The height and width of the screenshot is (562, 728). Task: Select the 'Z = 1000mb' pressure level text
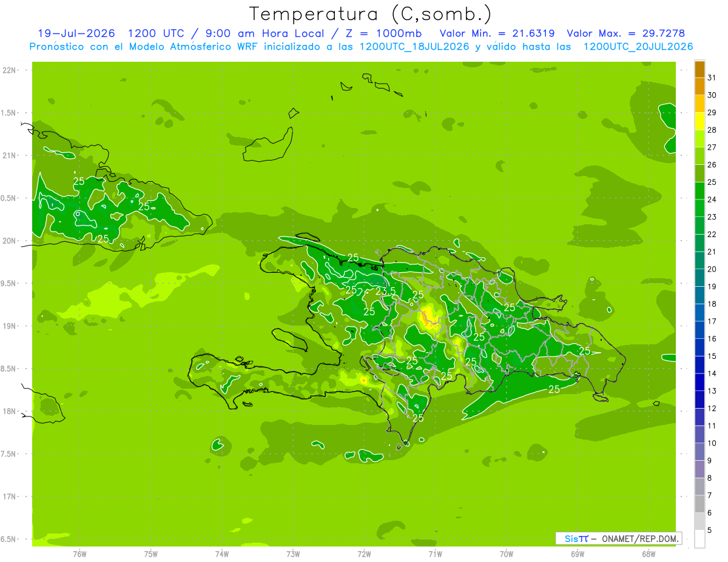383,33
